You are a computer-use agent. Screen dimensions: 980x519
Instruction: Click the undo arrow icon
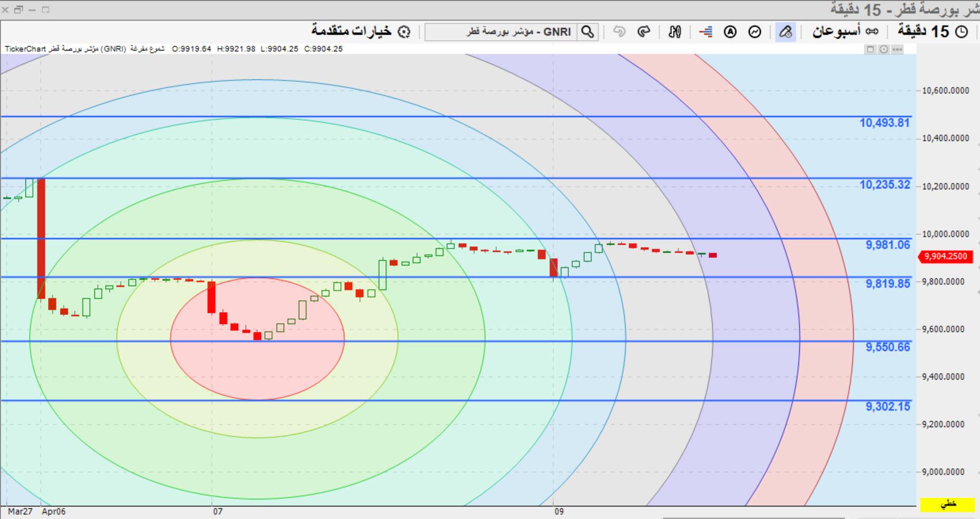619,32
